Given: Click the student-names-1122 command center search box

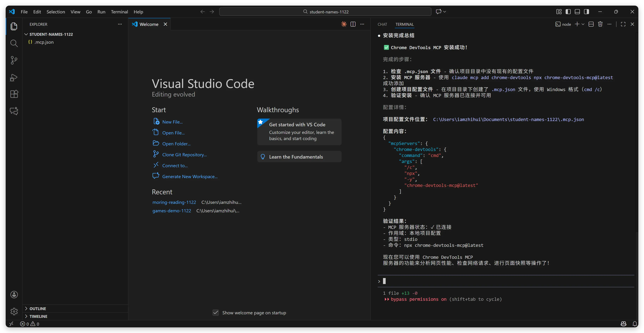Looking at the screenshot, I should pos(325,12).
